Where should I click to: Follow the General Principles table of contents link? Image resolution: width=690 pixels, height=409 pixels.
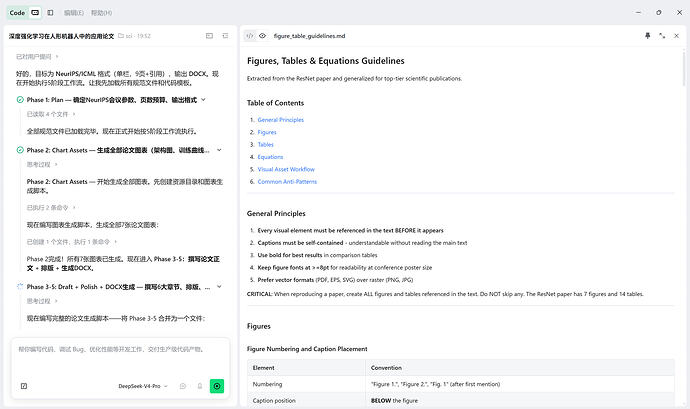click(x=280, y=120)
